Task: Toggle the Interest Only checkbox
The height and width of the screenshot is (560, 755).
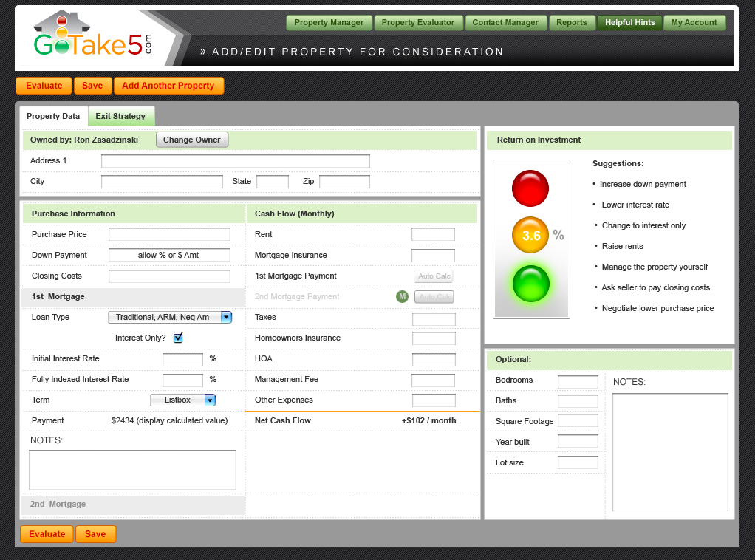Action: pos(178,338)
